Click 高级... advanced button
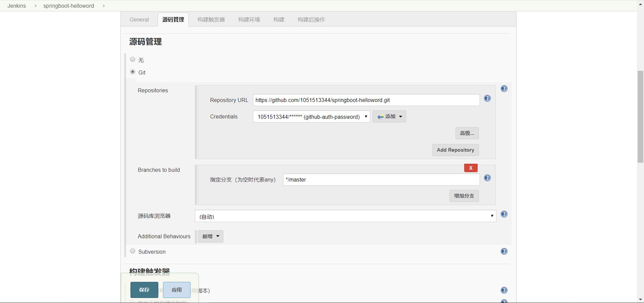The image size is (644, 303). pyautogui.click(x=467, y=133)
